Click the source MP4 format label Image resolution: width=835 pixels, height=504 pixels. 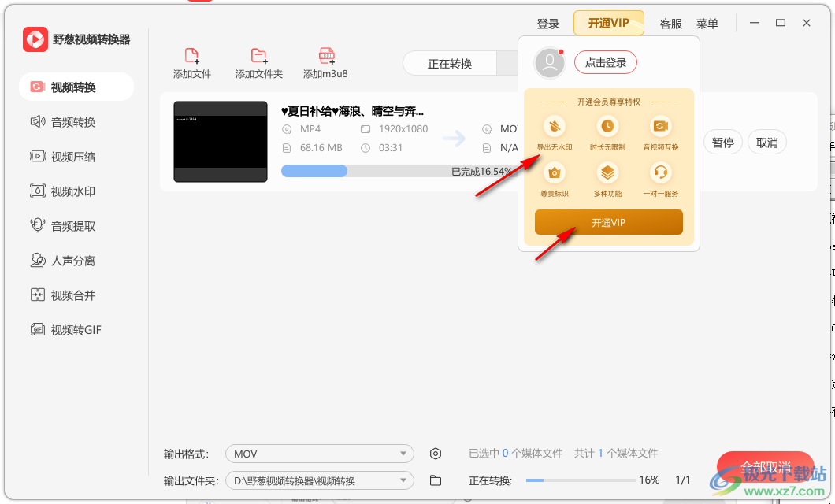click(310, 129)
